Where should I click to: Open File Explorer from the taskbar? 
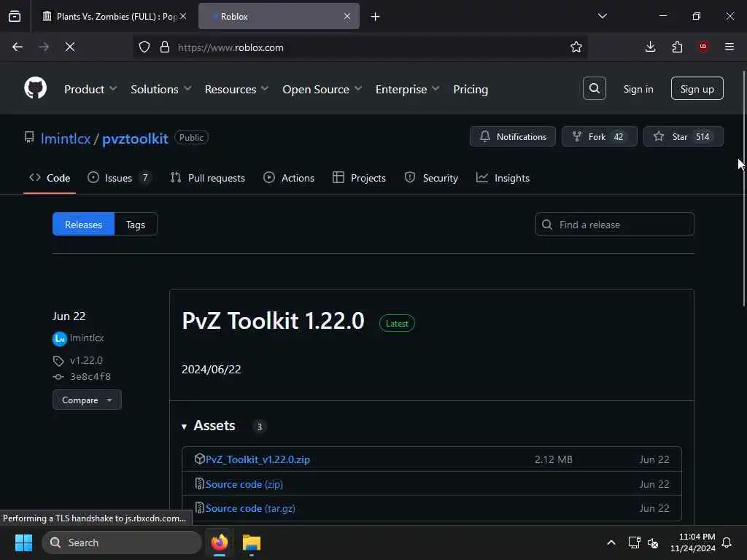pos(252,542)
